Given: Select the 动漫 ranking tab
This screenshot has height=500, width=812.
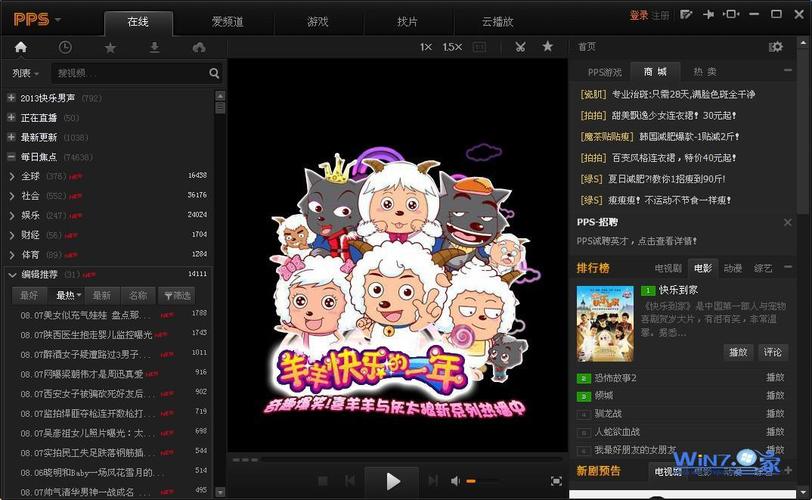Looking at the screenshot, I should pos(733,268).
